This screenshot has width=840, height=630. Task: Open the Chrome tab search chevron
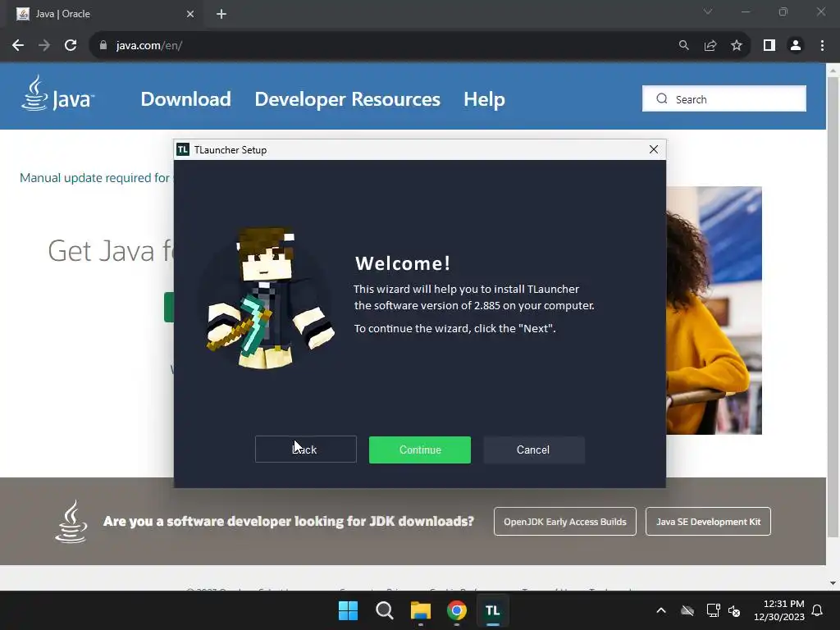point(708,11)
